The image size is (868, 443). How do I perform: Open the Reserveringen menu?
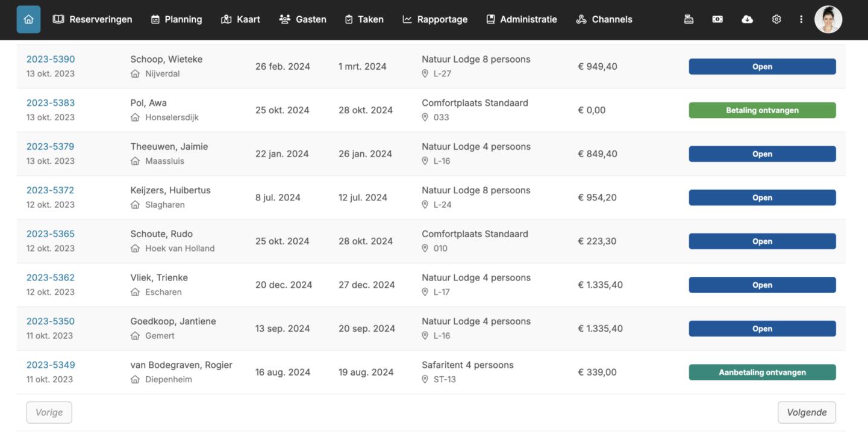pyautogui.click(x=92, y=19)
